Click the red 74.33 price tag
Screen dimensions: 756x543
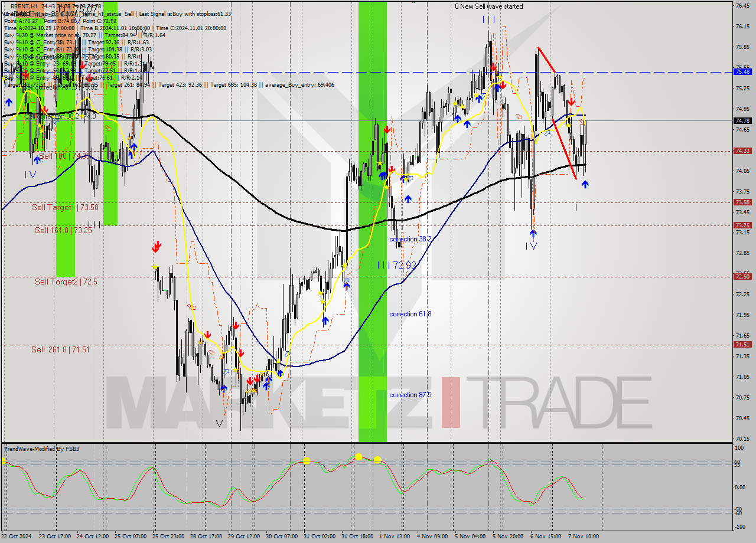pos(742,151)
